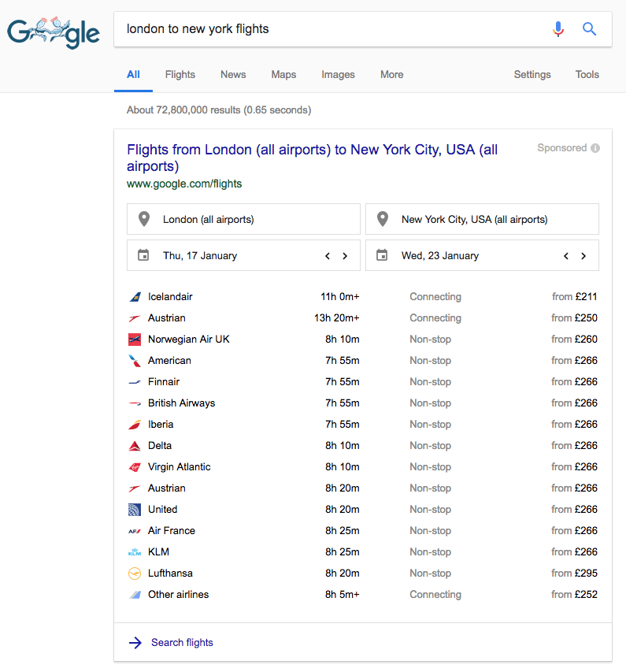This screenshot has height=672, width=626.
Task: Click the Search flights arrow icon
Action: tap(135, 642)
